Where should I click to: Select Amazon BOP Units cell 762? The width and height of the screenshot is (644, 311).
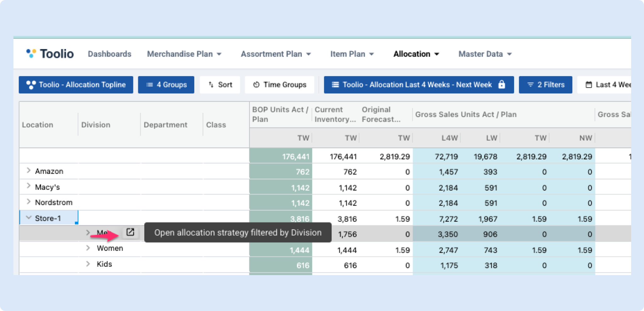pyautogui.click(x=281, y=172)
